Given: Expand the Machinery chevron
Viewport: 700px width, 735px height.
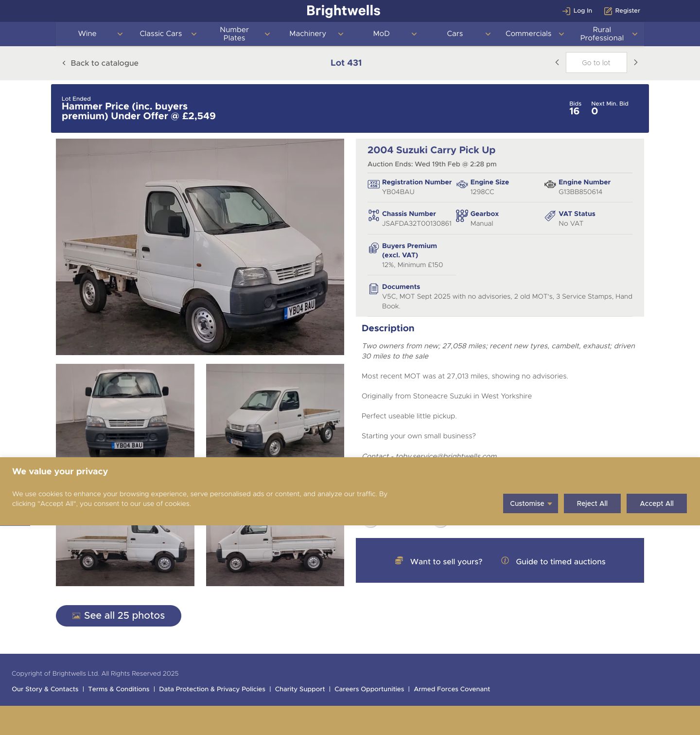Looking at the screenshot, I should click(x=340, y=34).
